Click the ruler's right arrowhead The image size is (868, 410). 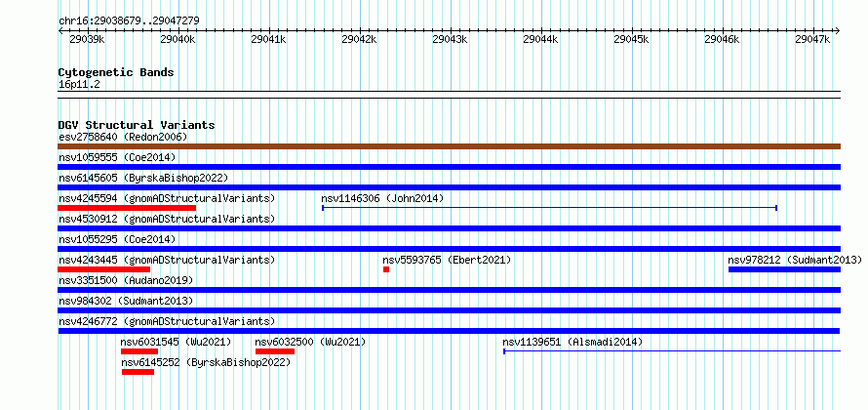point(838,31)
